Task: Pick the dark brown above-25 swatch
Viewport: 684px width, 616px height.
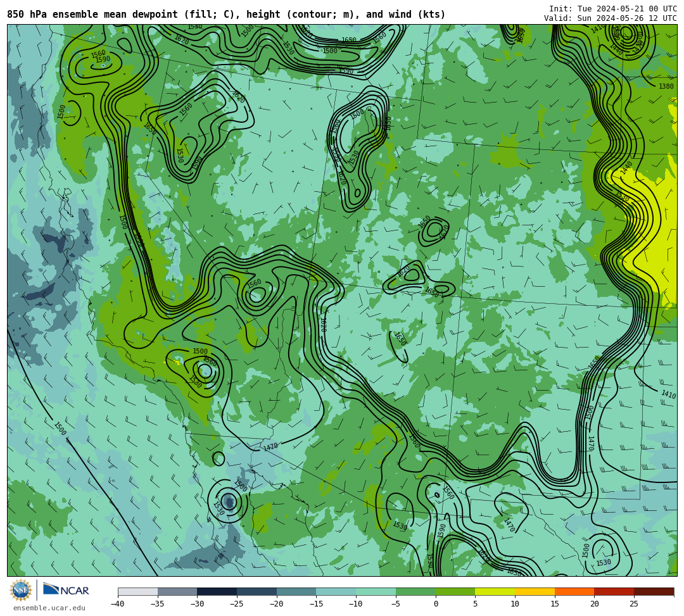Action: pyautogui.click(x=654, y=591)
